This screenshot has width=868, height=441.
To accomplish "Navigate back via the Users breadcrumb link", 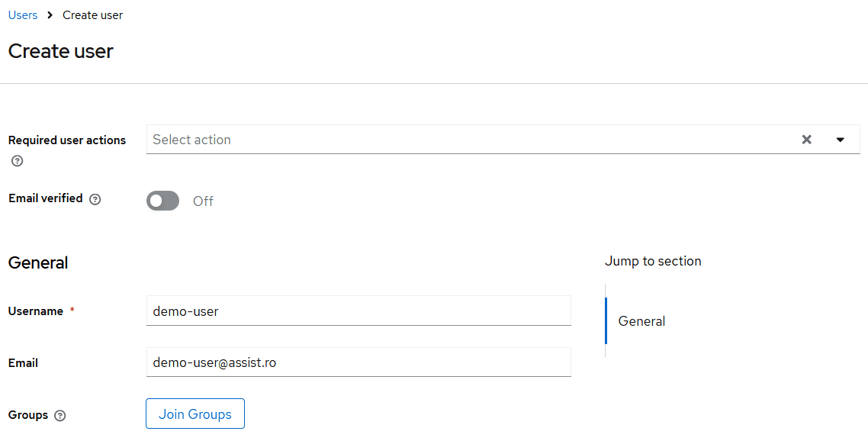I will (22, 14).
